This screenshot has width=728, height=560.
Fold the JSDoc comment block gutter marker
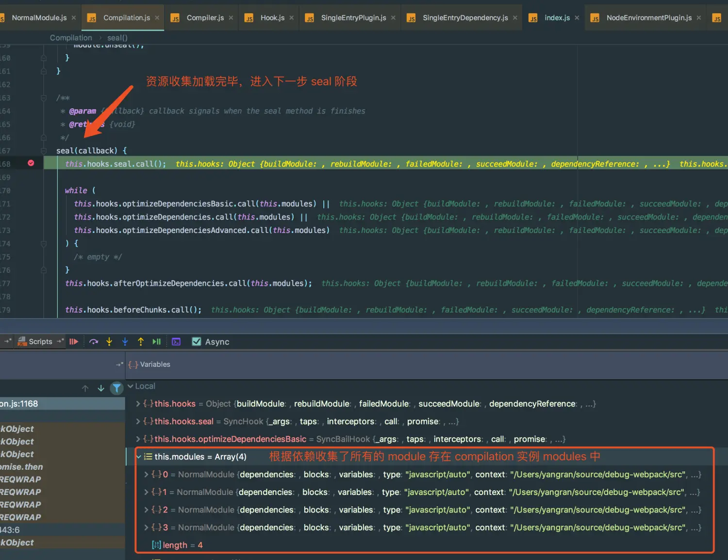(x=44, y=98)
